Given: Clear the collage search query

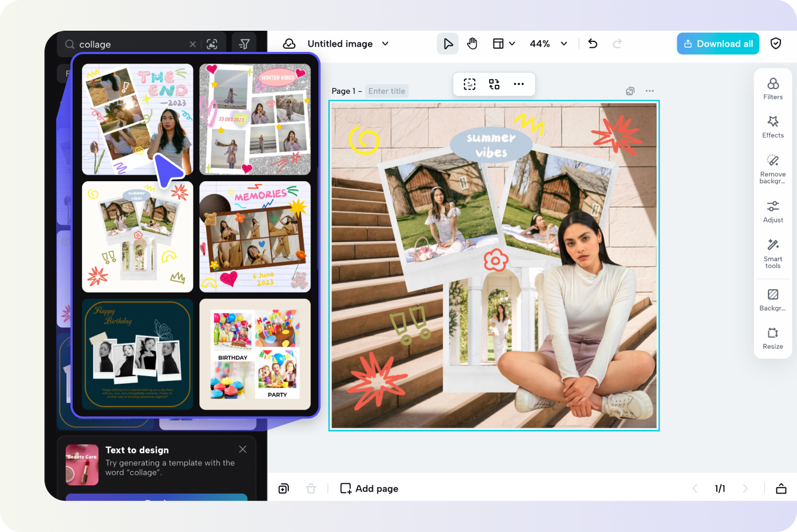Looking at the screenshot, I should click(x=193, y=44).
